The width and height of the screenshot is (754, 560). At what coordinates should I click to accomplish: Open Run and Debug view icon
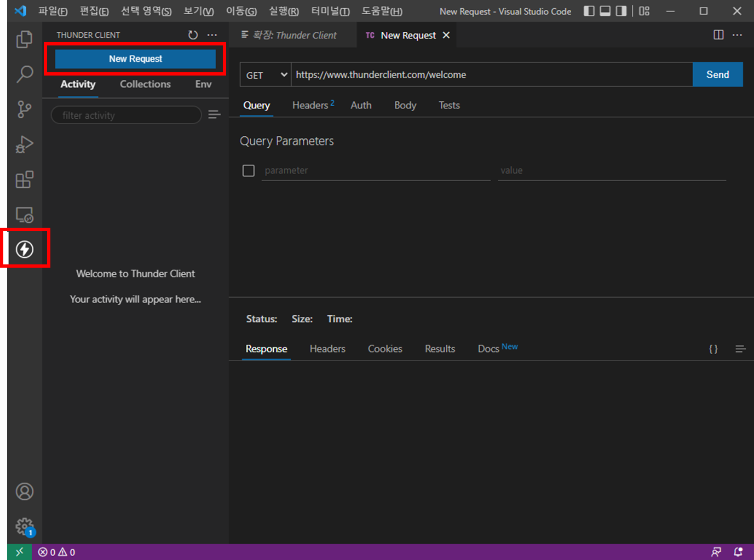[25, 145]
